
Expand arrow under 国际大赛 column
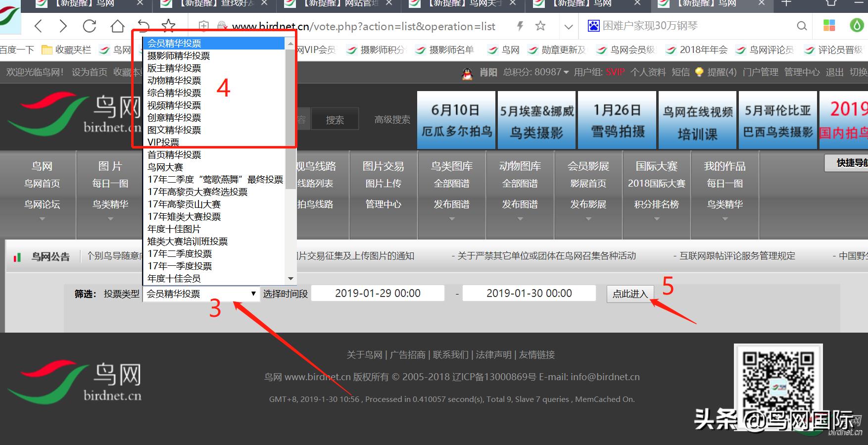click(657, 219)
